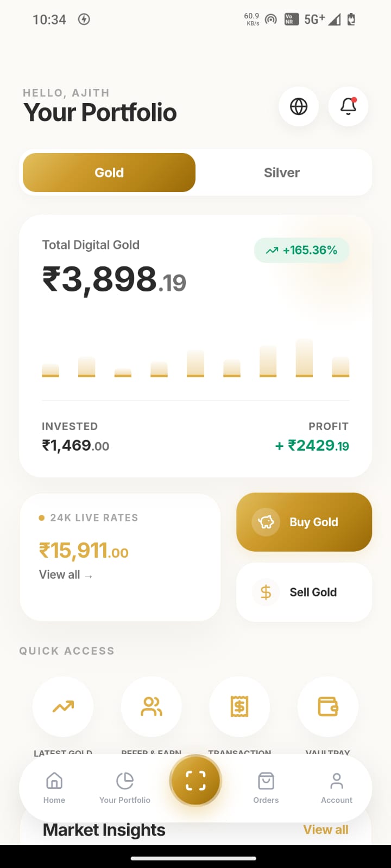
Task: Tap the Sell Gold button
Action: pos(304,592)
